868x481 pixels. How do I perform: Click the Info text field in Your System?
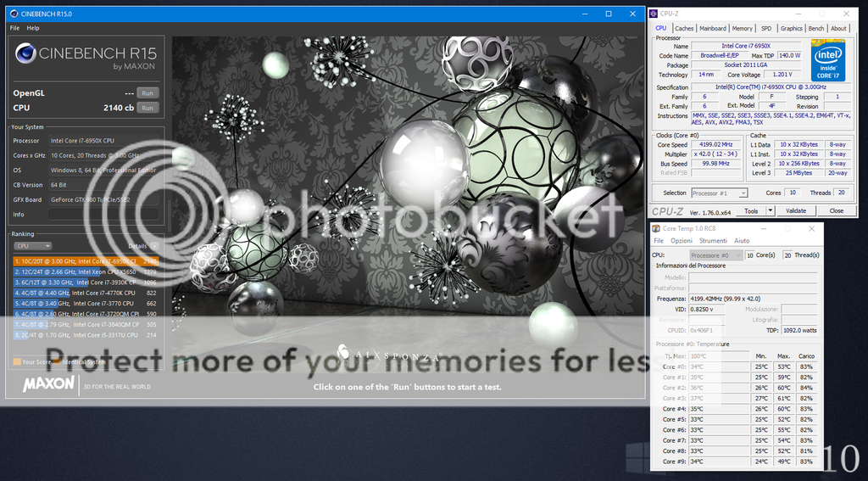coord(103,215)
